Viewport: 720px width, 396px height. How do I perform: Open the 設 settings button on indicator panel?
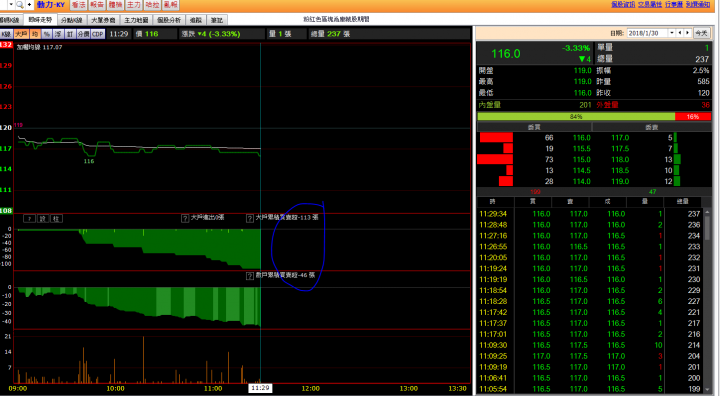click(43, 219)
